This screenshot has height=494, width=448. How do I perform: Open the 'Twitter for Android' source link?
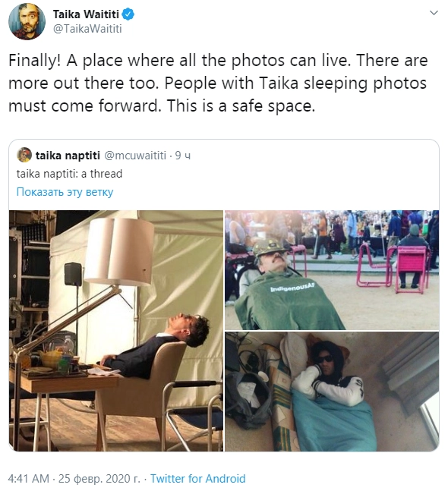click(197, 479)
